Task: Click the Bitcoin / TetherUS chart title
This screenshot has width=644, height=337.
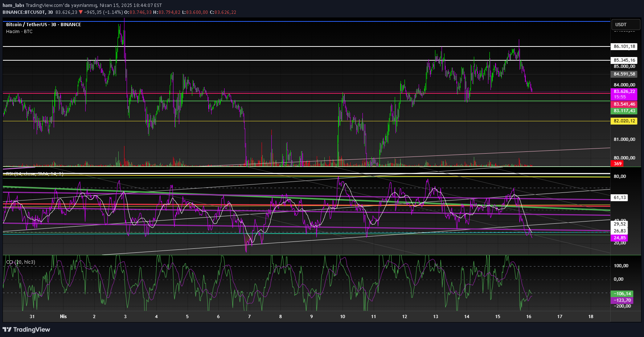Action: coord(44,25)
